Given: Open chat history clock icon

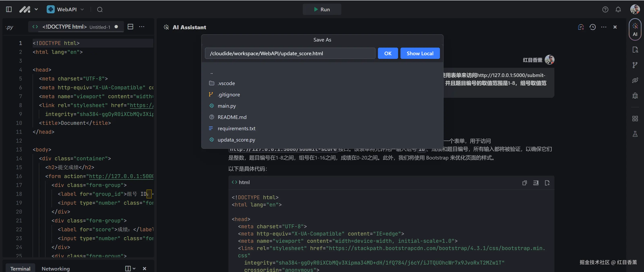Looking at the screenshot, I should [x=592, y=27].
